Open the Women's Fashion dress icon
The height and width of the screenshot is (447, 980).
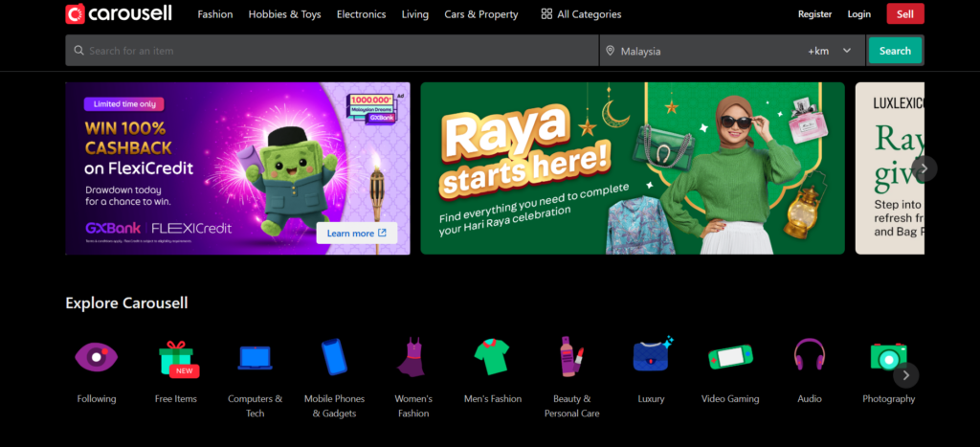coord(412,357)
